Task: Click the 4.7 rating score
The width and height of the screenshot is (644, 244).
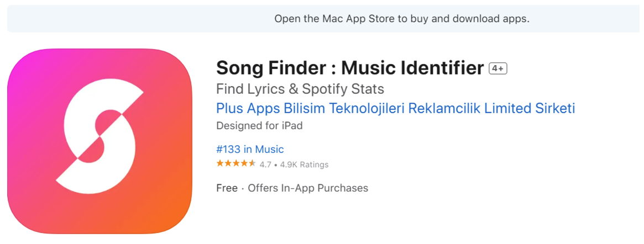Action: click(x=265, y=165)
